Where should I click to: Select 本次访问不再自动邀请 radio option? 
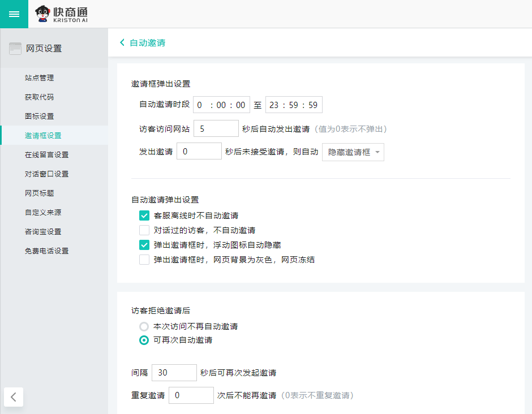point(144,326)
